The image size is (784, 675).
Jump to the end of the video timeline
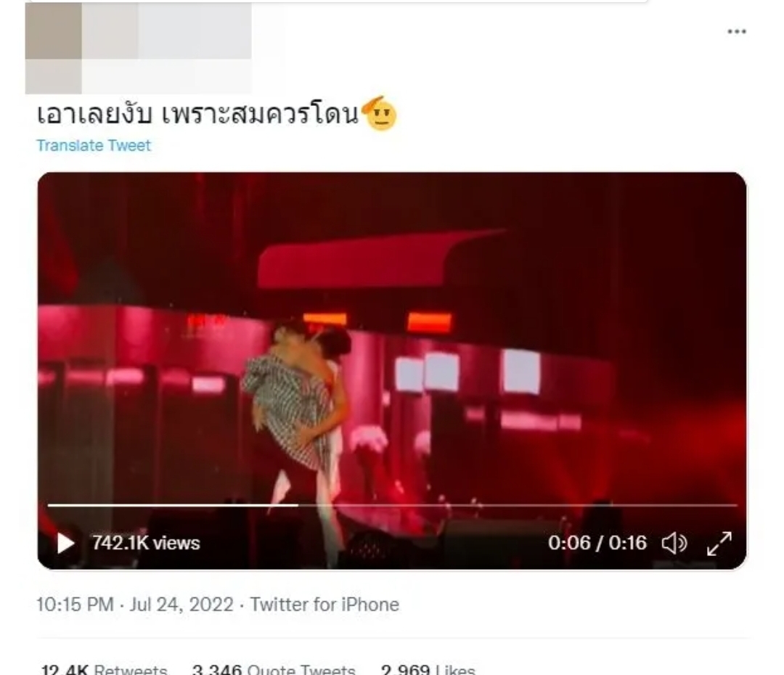(736, 505)
